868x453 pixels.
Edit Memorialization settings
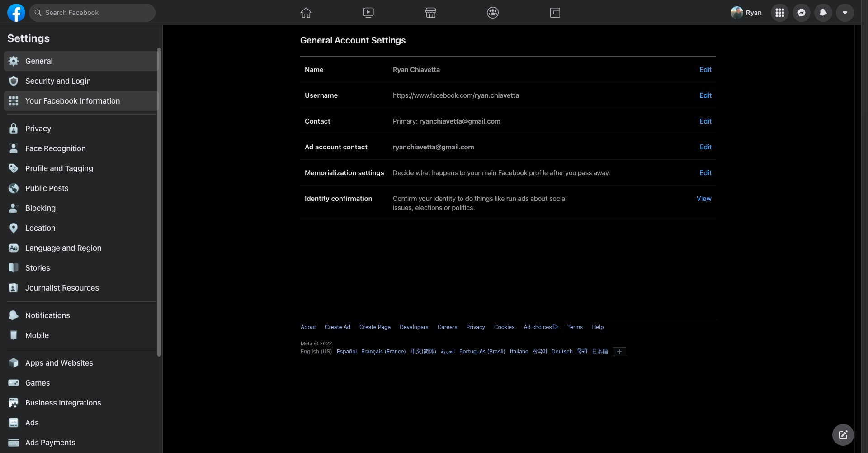(705, 173)
